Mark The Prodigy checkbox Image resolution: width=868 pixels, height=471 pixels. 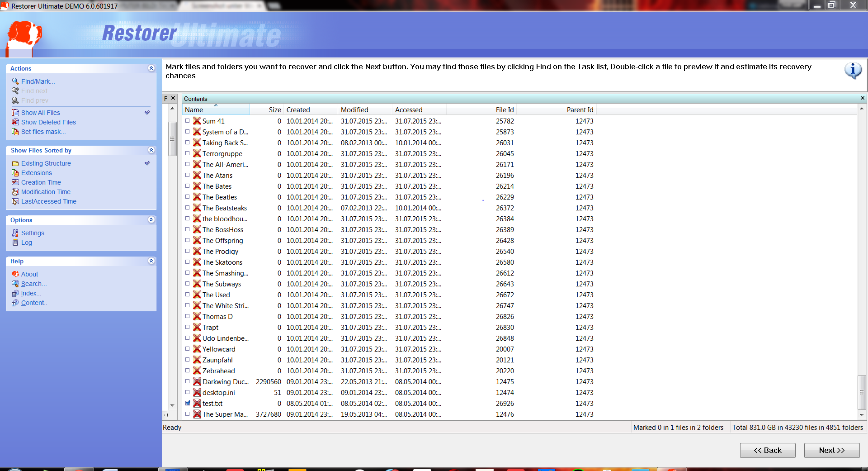tap(188, 251)
